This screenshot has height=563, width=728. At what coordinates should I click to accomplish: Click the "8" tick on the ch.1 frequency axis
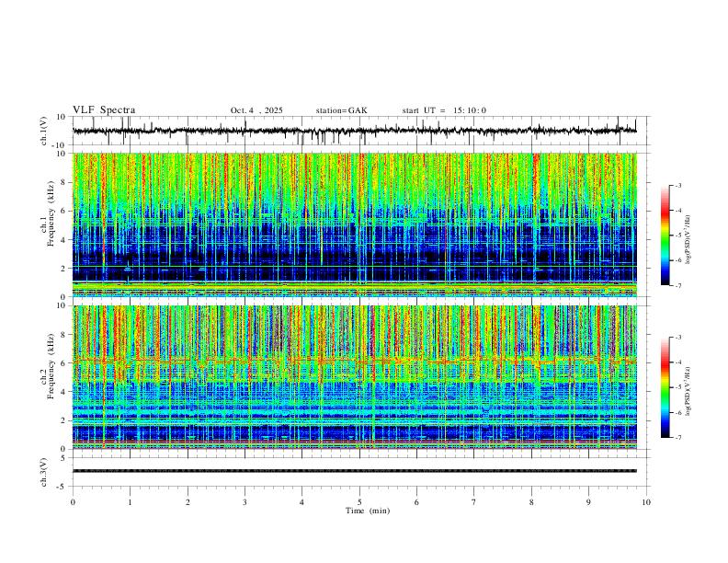coord(63,182)
